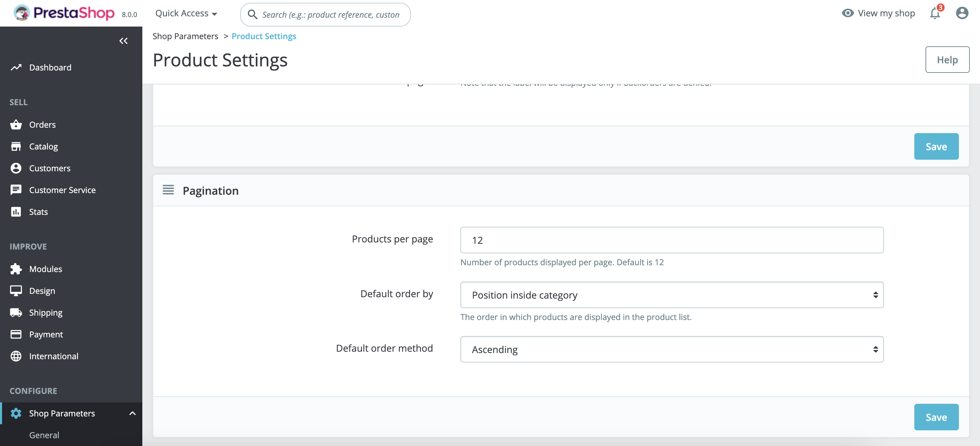Click the Catalog store icon

pos(16,146)
